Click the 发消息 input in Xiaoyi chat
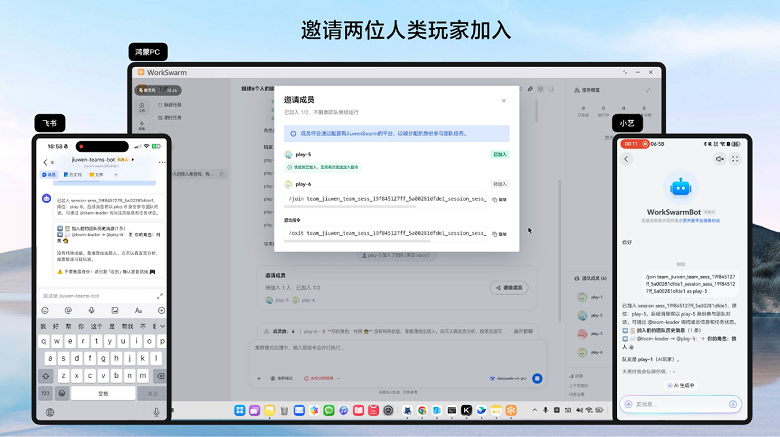Image resolution: width=780 pixels, height=437 pixels. pyautogui.click(x=680, y=404)
